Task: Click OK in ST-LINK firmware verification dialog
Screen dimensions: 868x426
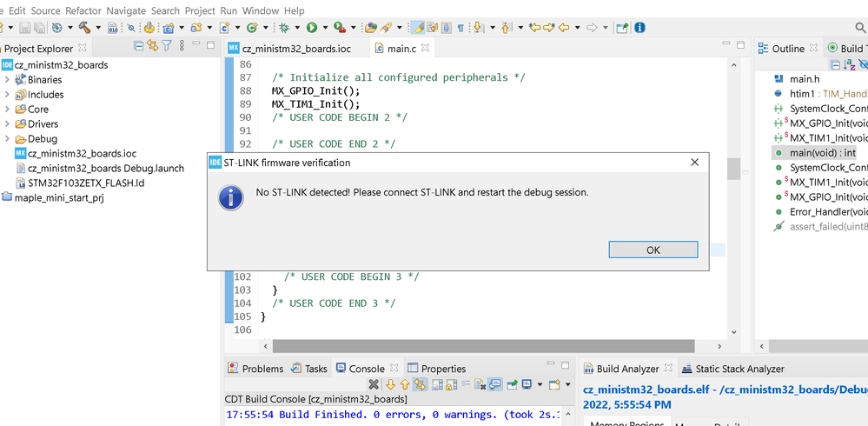Action: pyautogui.click(x=653, y=250)
